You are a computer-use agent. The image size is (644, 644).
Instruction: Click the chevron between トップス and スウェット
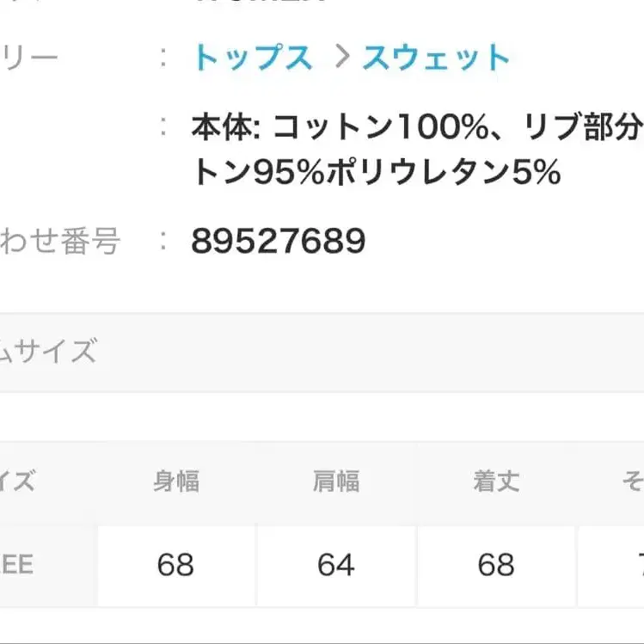click(x=342, y=58)
